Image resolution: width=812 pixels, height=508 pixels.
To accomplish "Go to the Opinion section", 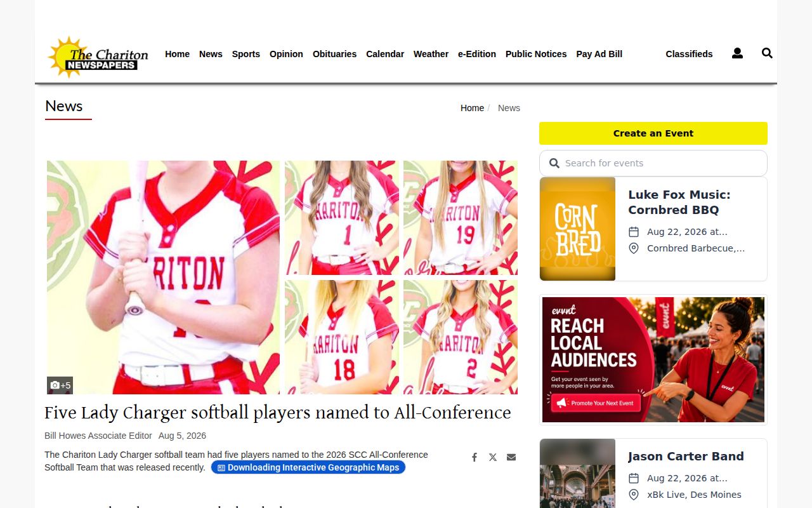I will (x=286, y=54).
